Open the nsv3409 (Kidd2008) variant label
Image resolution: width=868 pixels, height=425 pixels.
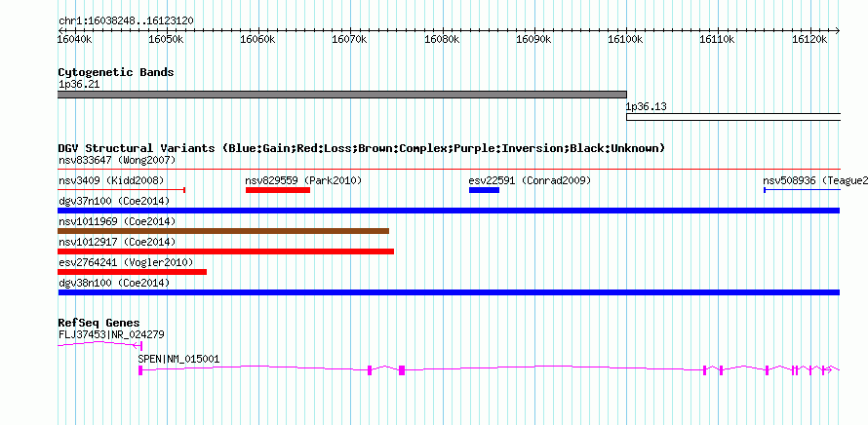tap(111, 181)
